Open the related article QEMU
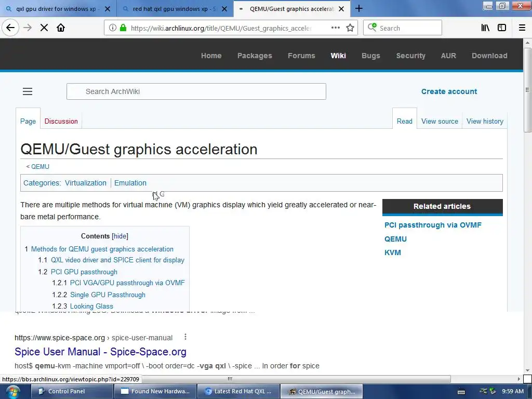The image size is (532, 399). 395,239
